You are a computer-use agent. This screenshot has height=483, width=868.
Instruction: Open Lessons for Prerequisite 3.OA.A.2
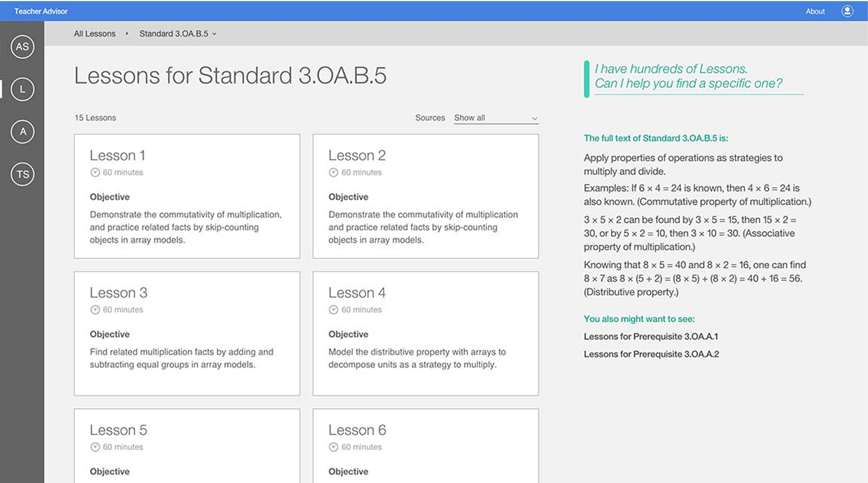pos(651,354)
